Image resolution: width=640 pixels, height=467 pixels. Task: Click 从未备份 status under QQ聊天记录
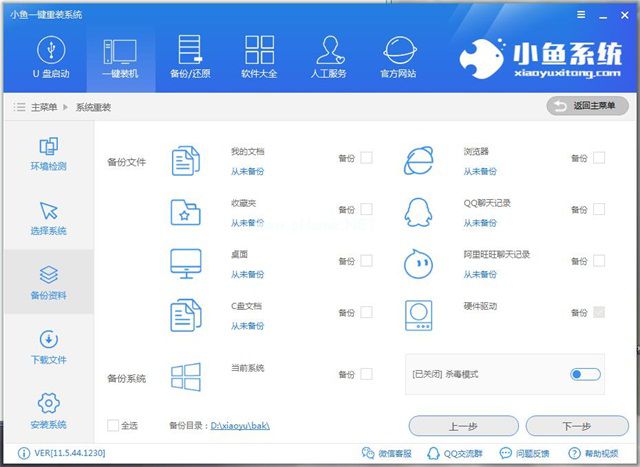click(x=480, y=223)
